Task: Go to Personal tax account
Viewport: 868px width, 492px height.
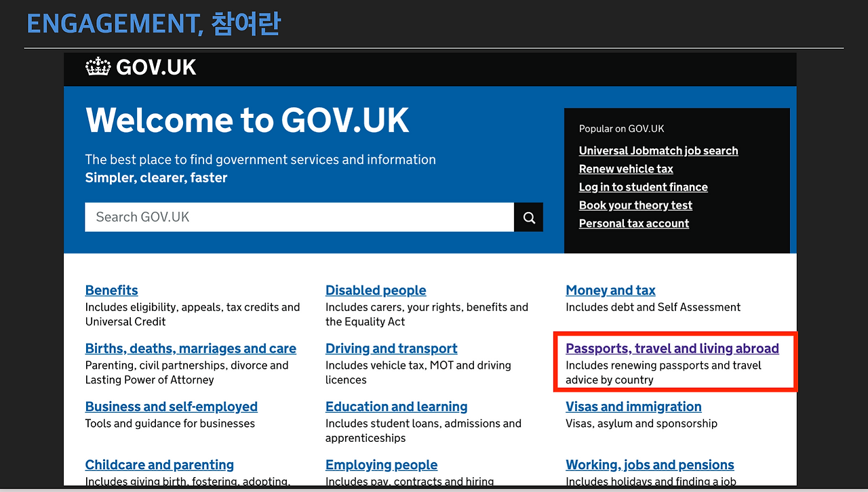Action: pyautogui.click(x=634, y=224)
